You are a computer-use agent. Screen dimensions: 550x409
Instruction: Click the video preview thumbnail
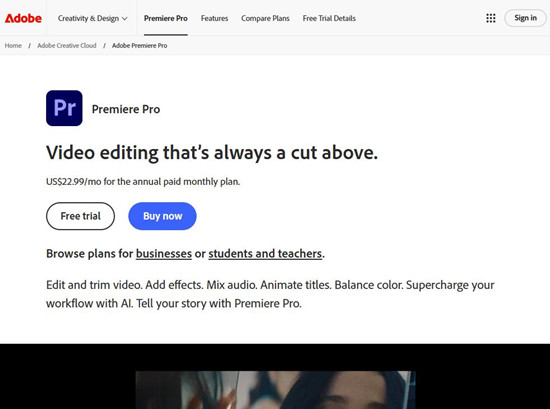[x=275, y=390]
